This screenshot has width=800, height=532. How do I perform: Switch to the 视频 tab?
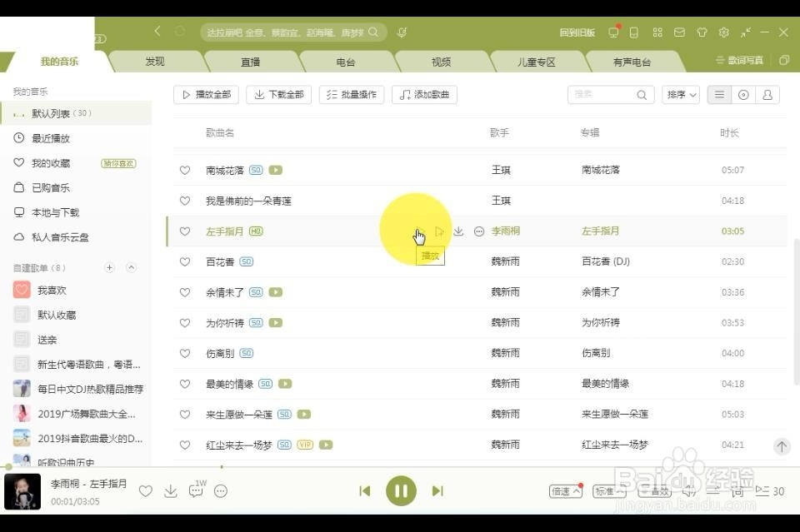[442, 62]
